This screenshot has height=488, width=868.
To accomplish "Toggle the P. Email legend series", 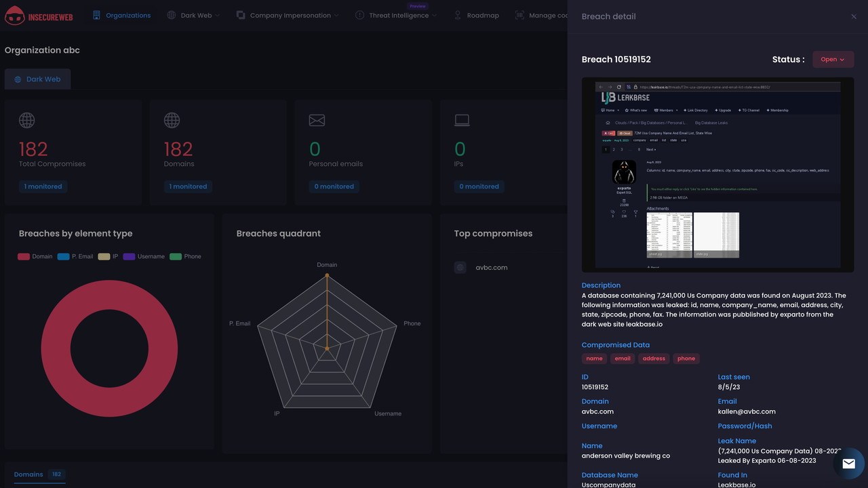I will [x=75, y=256].
